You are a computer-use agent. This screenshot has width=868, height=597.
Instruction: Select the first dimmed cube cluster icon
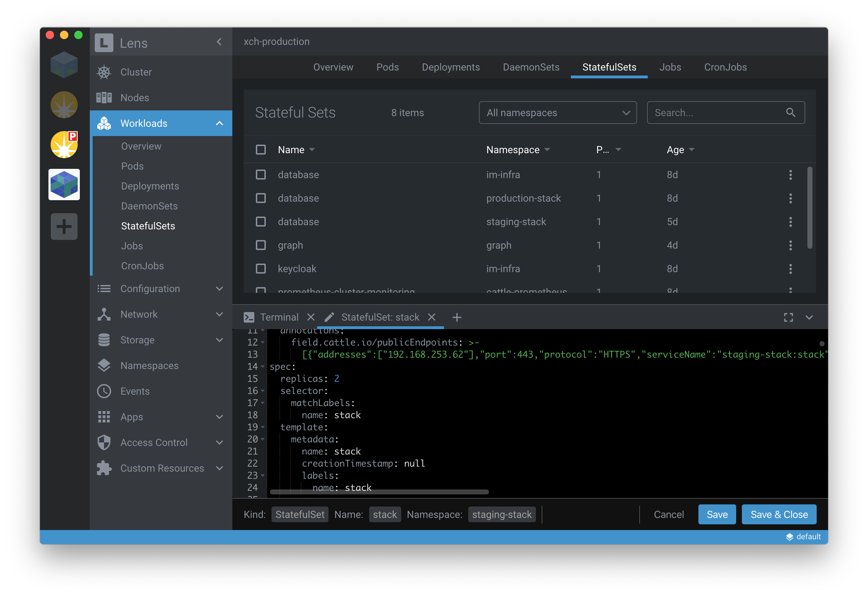(64, 65)
